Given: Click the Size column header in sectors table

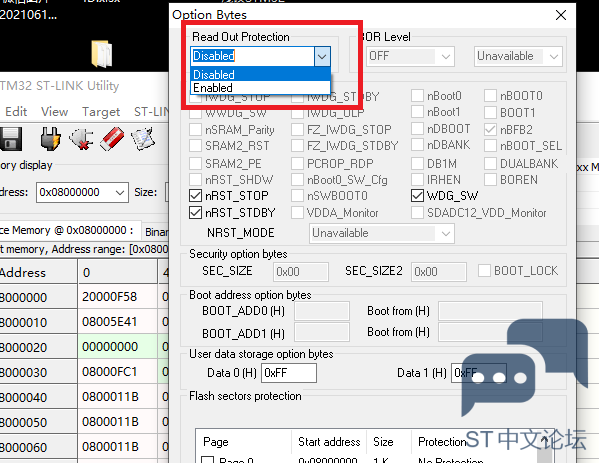Looking at the screenshot, I should click(389, 442).
